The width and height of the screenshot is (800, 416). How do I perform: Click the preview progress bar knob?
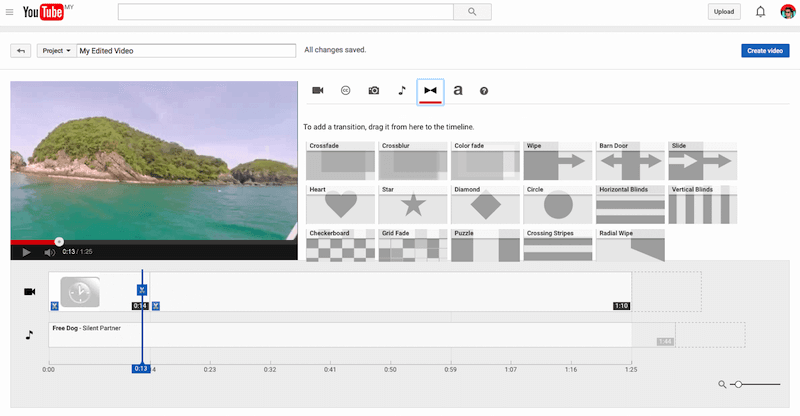[x=59, y=241]
